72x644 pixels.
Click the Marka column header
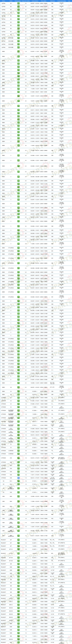[x=3, y=1]
